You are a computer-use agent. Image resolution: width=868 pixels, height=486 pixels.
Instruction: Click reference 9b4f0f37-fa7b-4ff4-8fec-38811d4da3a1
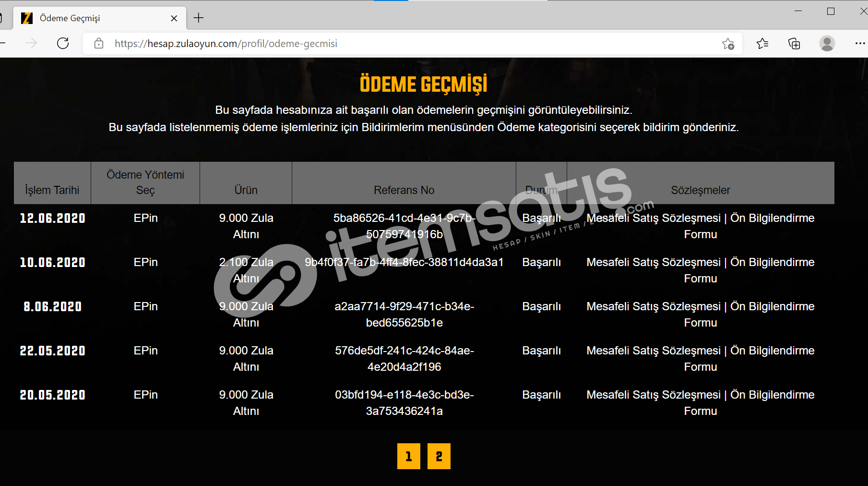pyautogui.click(x=404, y=262)
